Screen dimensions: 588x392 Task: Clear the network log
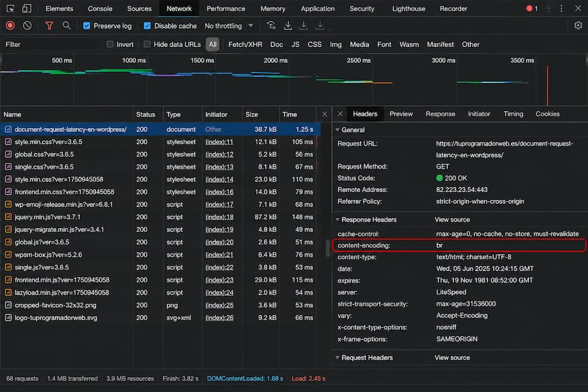click(27, 25)
